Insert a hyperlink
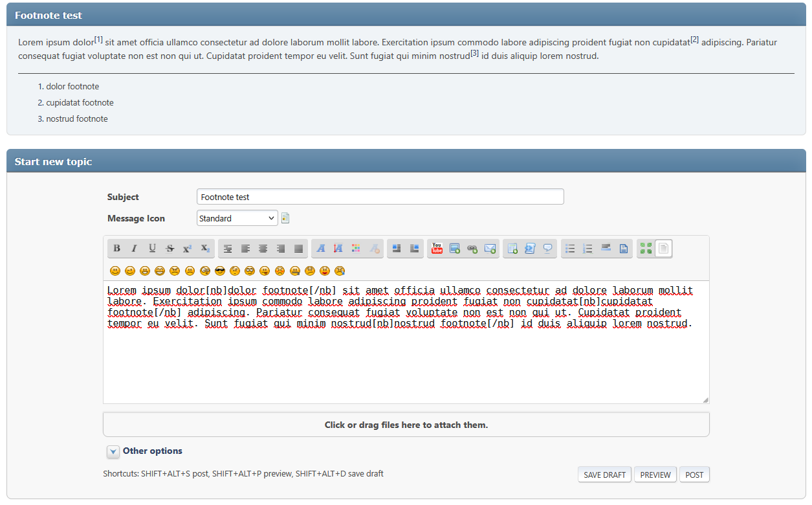 472,249
